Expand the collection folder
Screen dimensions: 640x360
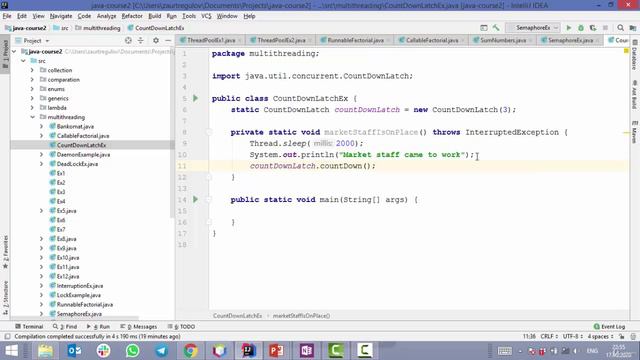pos(32,70)
